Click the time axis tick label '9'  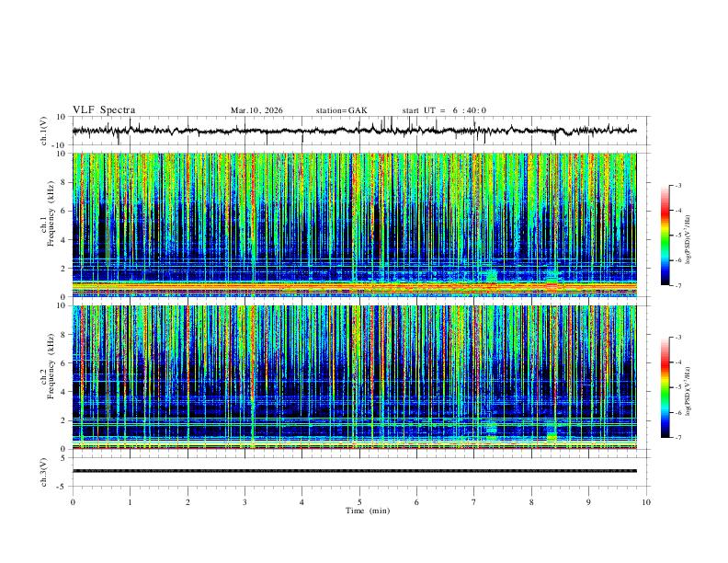[588, 502]
